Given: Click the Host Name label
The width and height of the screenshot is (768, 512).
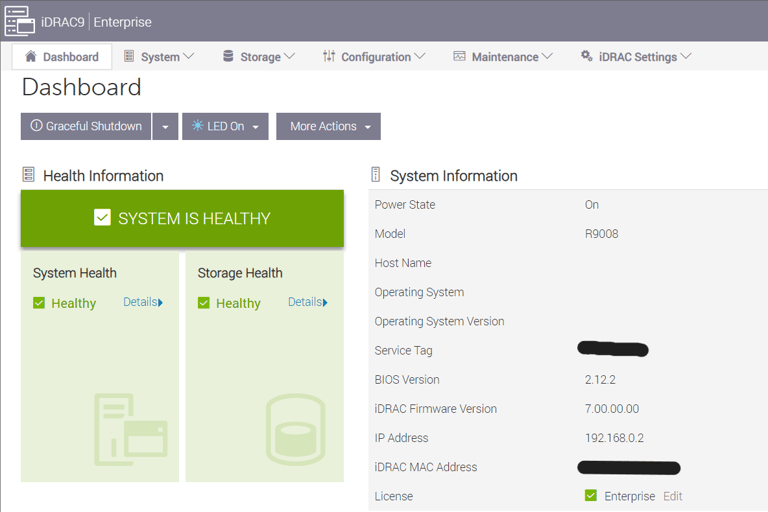Looking at the screenshot, I should pyautogui.click(x=403, y=263).
